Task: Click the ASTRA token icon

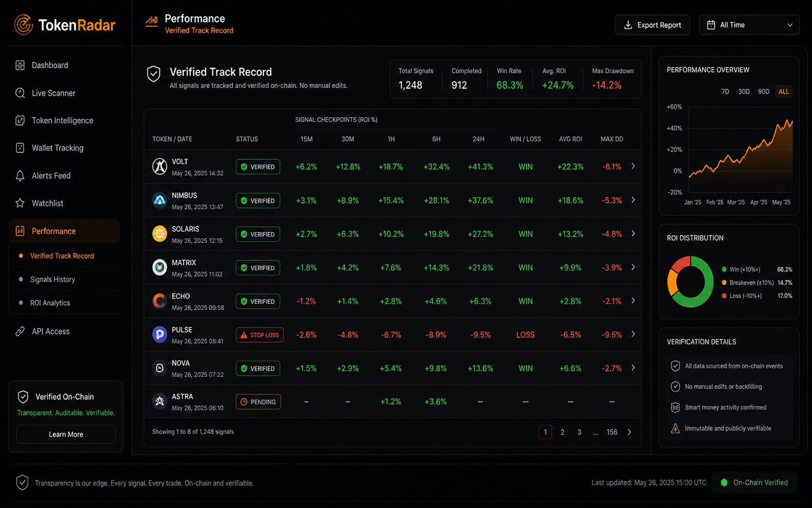Action: click(160, 401)
